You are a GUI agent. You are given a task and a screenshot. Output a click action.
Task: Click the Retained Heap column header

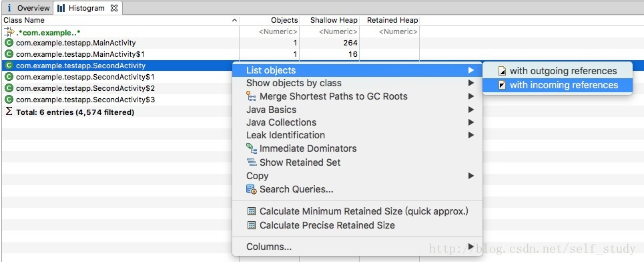coord(389,20)
